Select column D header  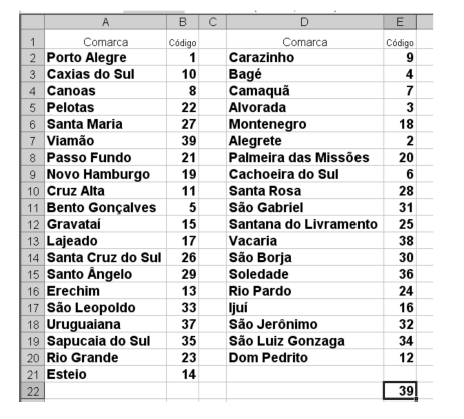pyautogui.click(x=305, y=22)
